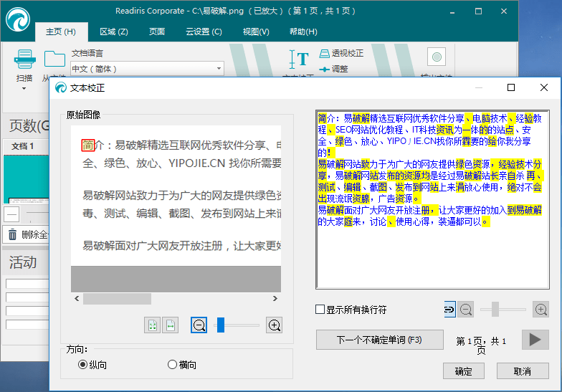Zoom in the original image preview
Screen dimensions: 562x392
click(x=274, y=325)
